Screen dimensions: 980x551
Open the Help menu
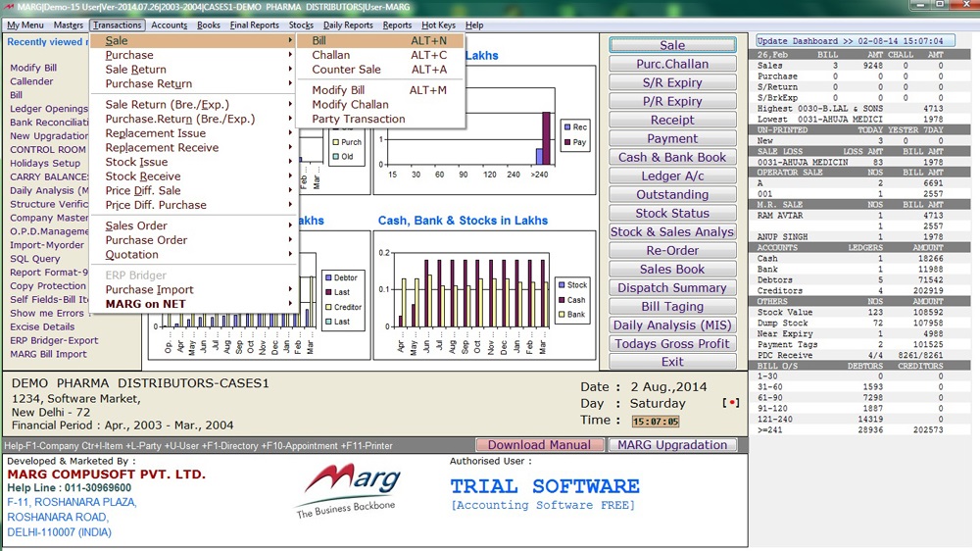coord(474,25)
